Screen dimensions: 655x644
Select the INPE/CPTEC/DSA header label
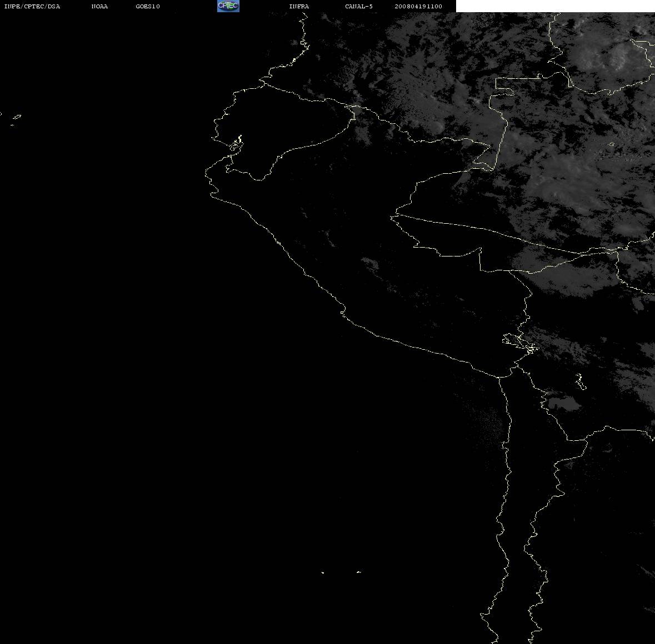pos(32,6)
